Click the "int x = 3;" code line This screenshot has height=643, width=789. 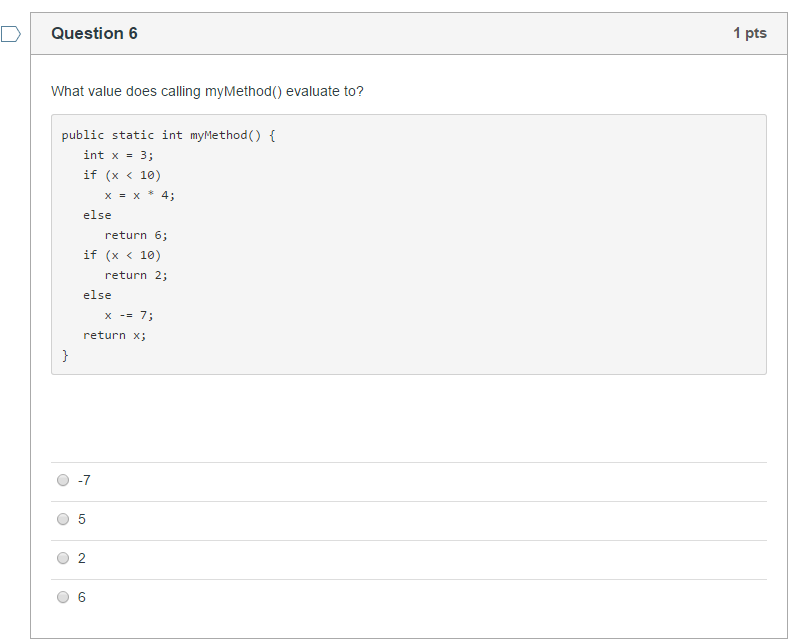coord(118,155)
